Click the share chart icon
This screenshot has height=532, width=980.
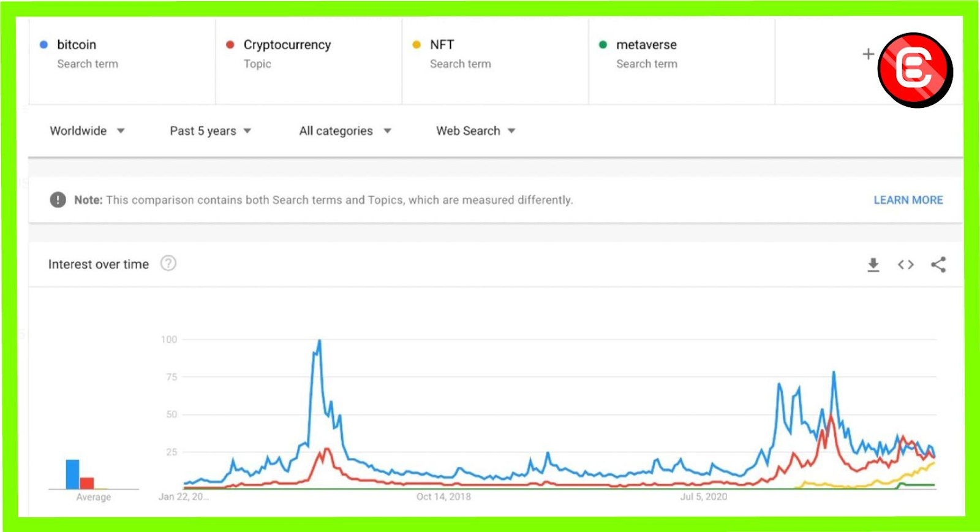[x=938, y=265]
